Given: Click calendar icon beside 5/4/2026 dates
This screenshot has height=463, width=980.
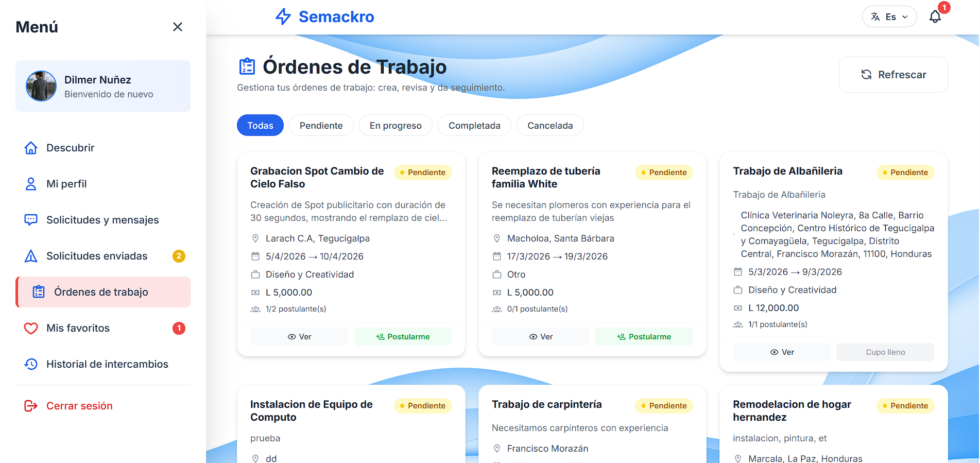Looking at the screenshot, I should [x=255, y=256].
